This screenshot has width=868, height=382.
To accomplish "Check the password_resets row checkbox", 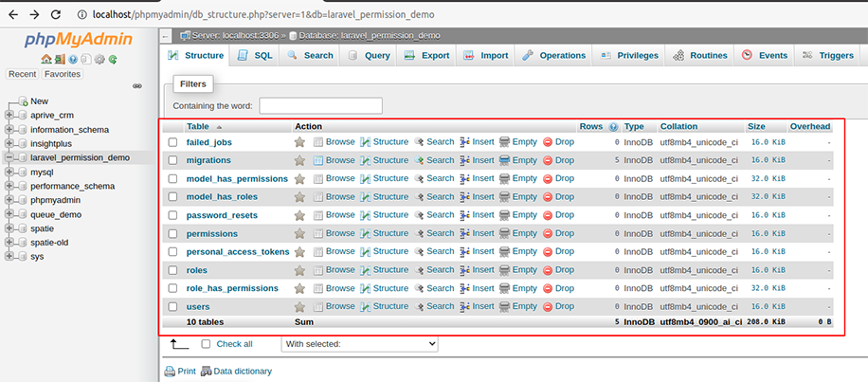I will pos(172,215).
